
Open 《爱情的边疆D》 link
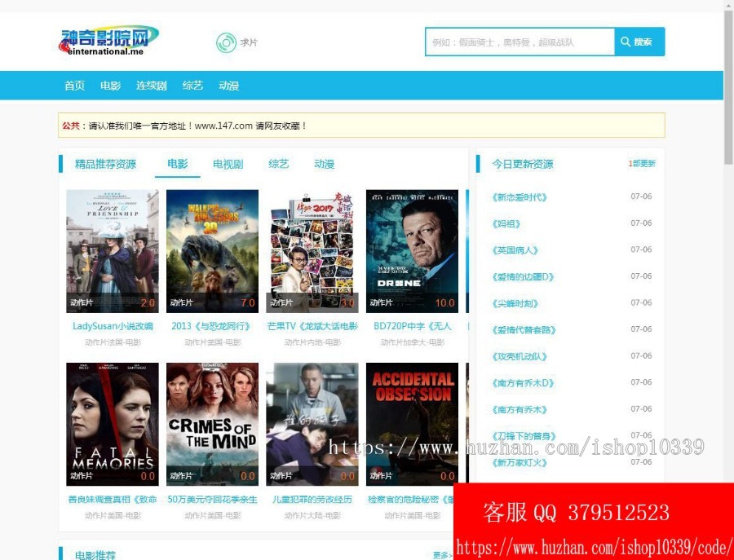pos(523,277)
